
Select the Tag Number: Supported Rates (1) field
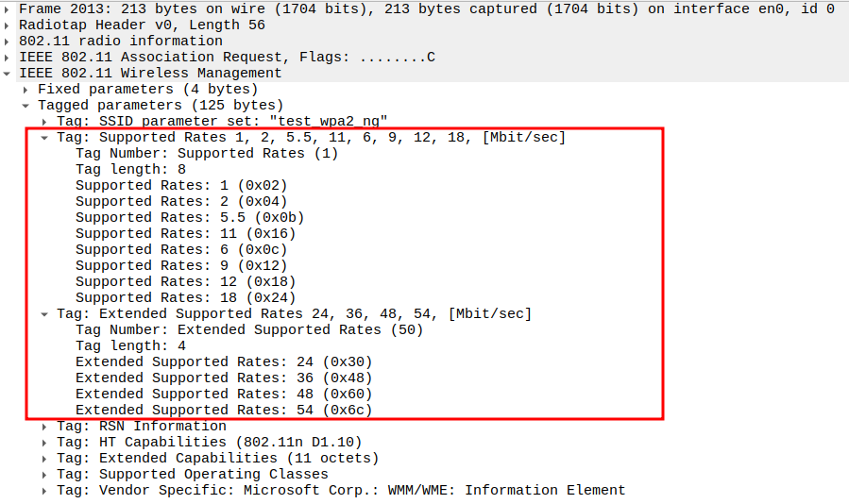pyautogui.click(x=206, y=153)
